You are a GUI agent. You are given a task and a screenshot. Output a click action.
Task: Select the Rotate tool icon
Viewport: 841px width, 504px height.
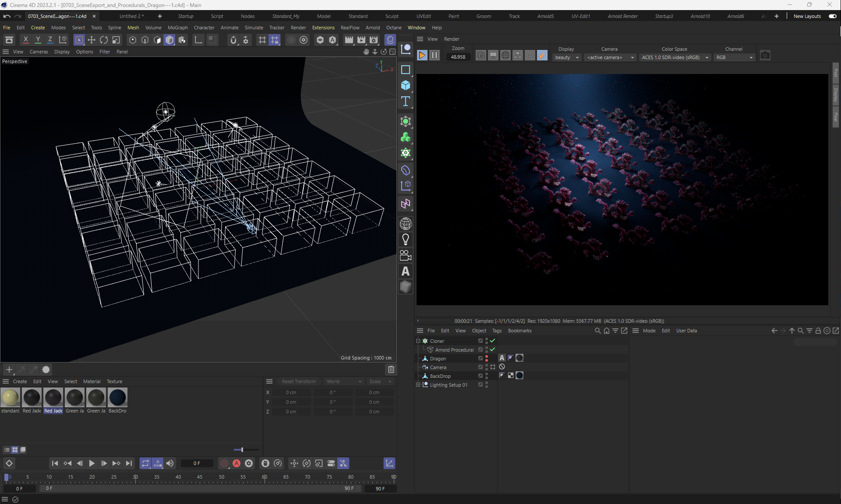coord(103,40)
